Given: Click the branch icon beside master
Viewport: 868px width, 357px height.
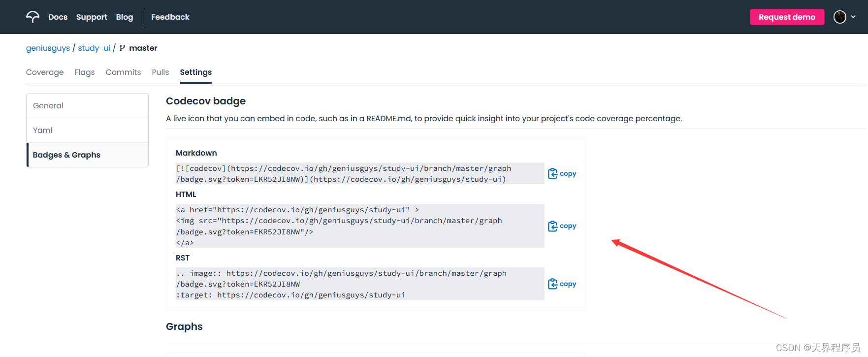Looking at the screenshot, I should tap(122, 48).
